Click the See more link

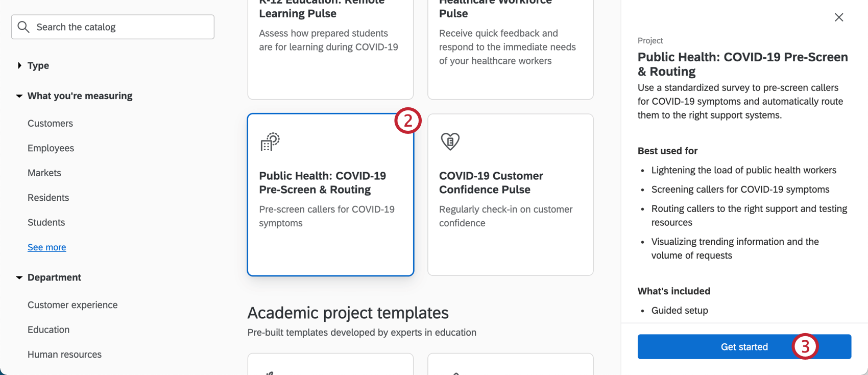pos(46,247)
